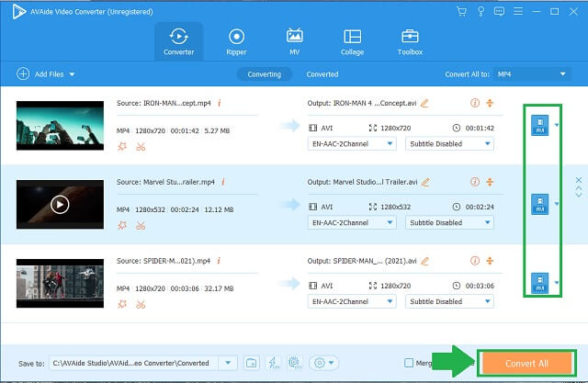Check the Merge into one file box

click(x=409, y=363)
